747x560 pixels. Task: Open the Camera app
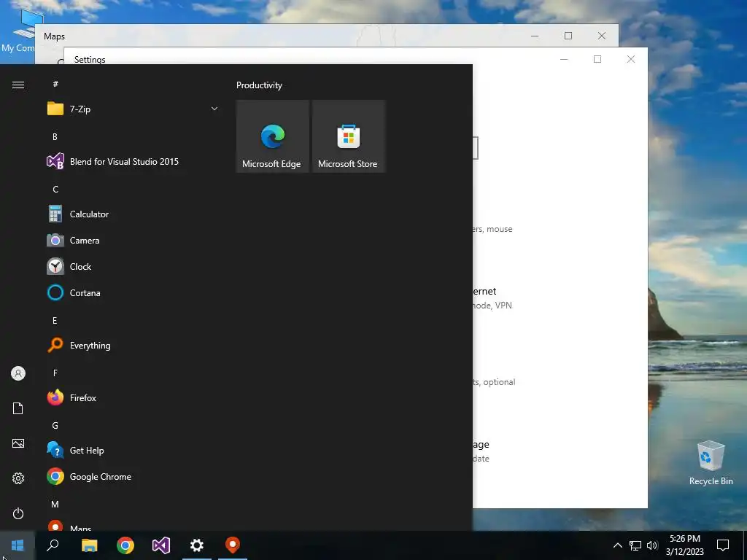133,241
